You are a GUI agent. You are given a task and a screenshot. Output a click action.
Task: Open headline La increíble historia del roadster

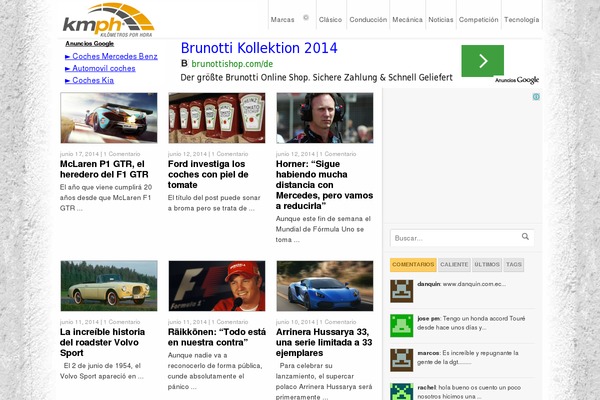[x=103, y=342]
